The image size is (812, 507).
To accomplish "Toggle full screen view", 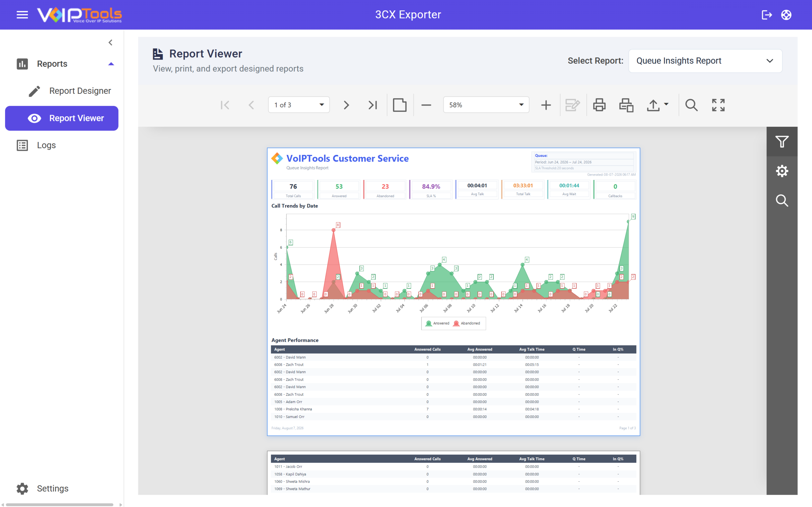I will (x=718, y=105).
